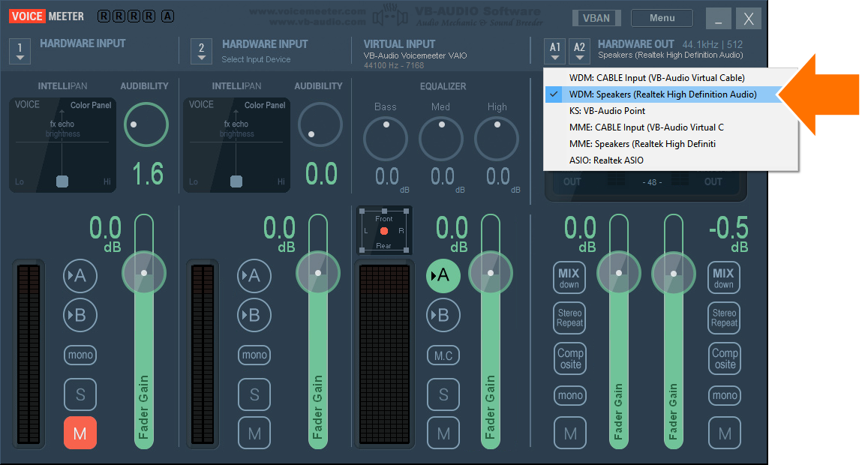Click MIX down on the A1 output

[x=569, y=278]
